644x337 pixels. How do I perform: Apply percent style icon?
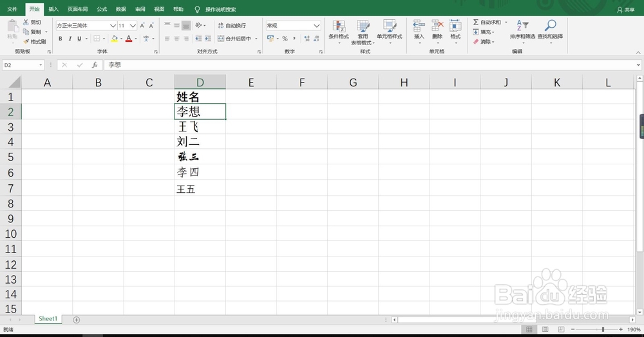[285, 39]
